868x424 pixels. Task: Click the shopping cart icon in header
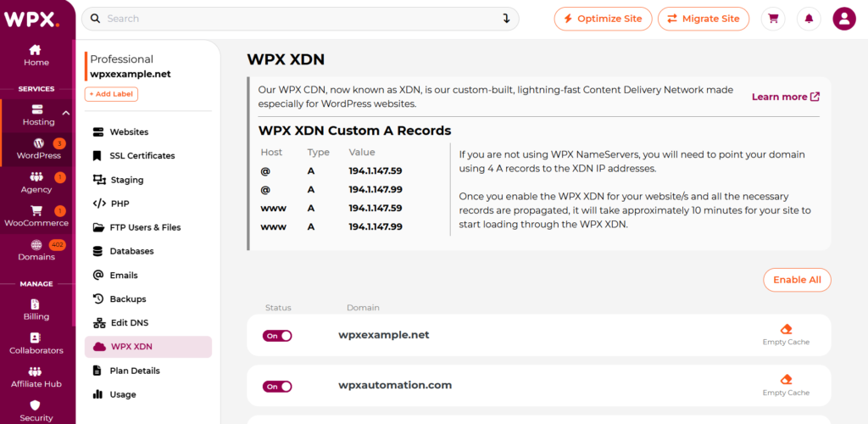pos(773,19)
